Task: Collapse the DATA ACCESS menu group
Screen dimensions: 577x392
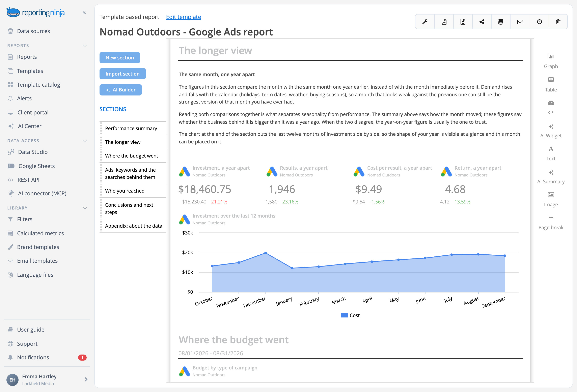Action: coord(85,141)
